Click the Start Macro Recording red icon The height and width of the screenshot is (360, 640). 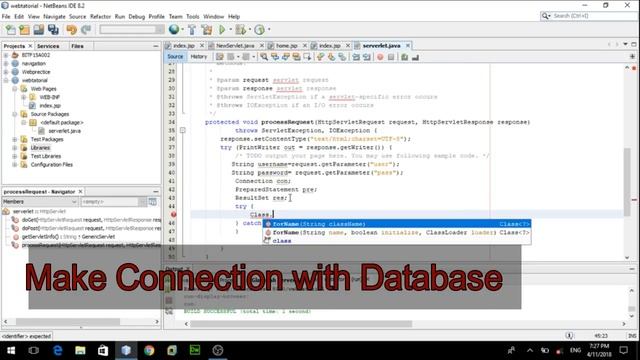click(x=380, y=57)
